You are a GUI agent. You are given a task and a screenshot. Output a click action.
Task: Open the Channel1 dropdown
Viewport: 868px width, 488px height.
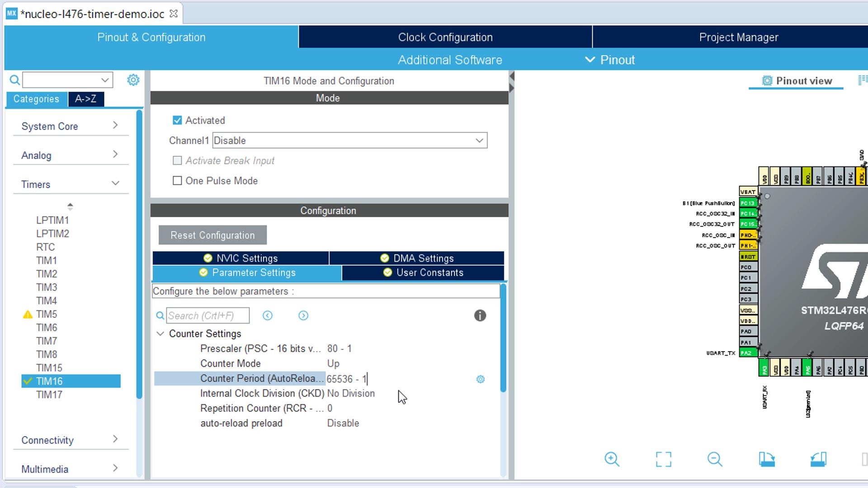[349, 141]
